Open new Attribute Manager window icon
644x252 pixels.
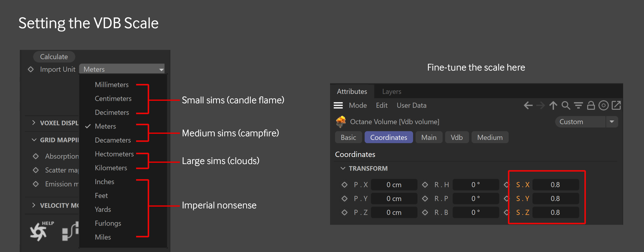click(x=616, y=105)
